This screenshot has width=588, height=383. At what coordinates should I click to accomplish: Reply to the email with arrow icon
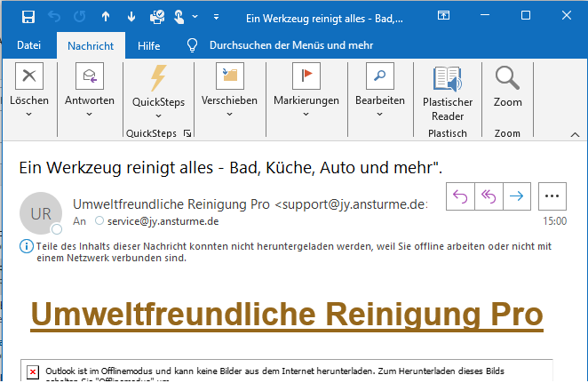point(461,196)
